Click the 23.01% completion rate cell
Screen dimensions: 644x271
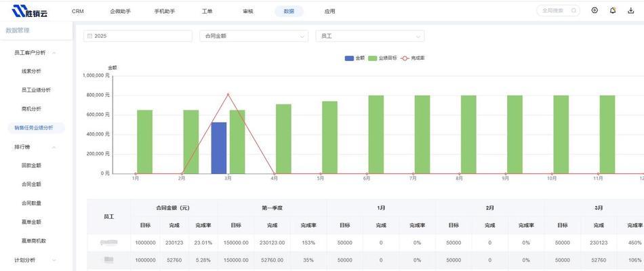[x=203, y=243]
